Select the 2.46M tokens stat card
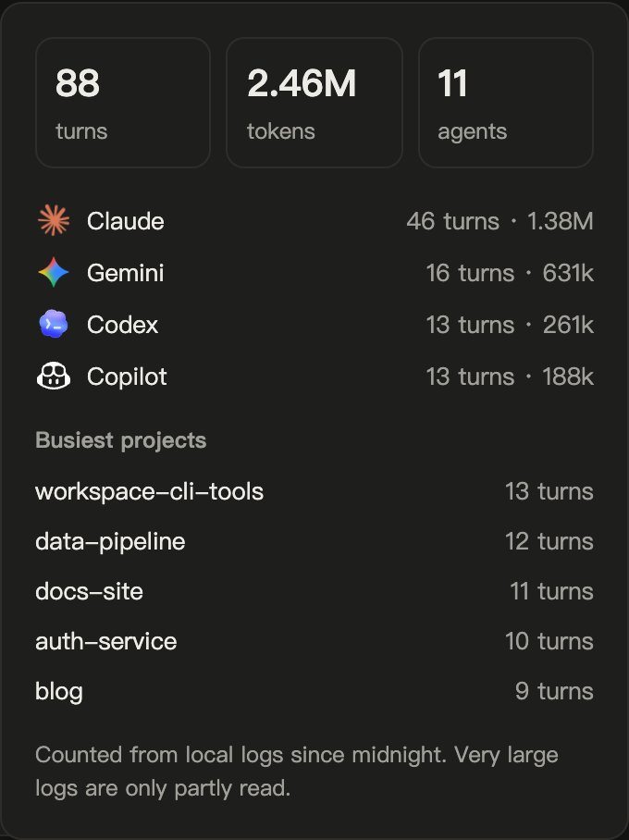The height and width of the screenshot is (840, 629). (x=314, y=103)
